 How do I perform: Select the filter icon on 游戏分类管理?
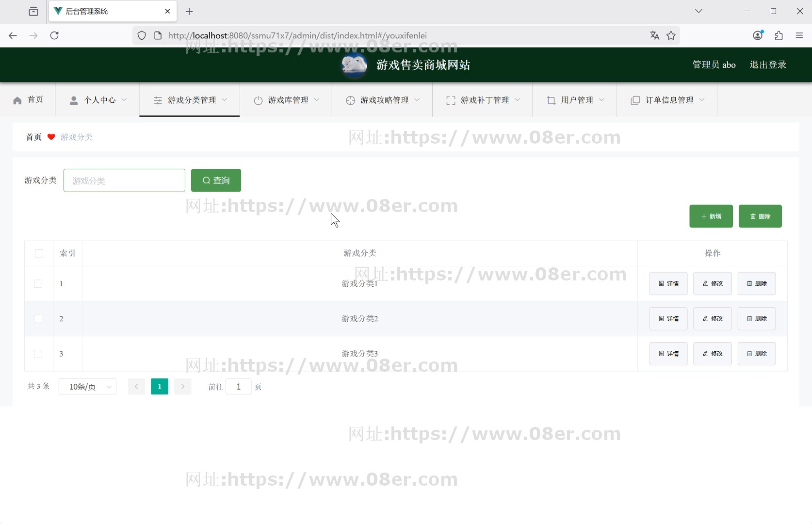click(158, 100)
